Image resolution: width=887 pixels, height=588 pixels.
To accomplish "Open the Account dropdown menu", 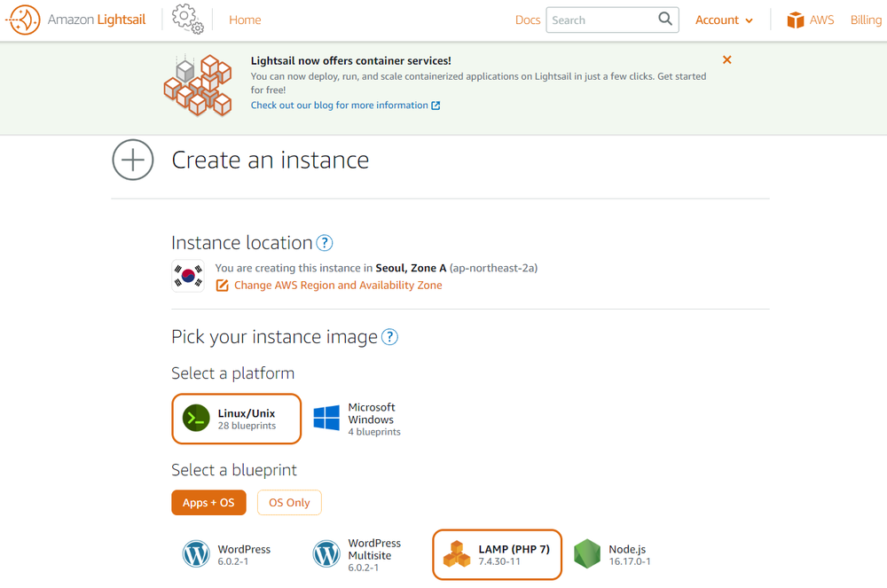I will coord(724,19).
